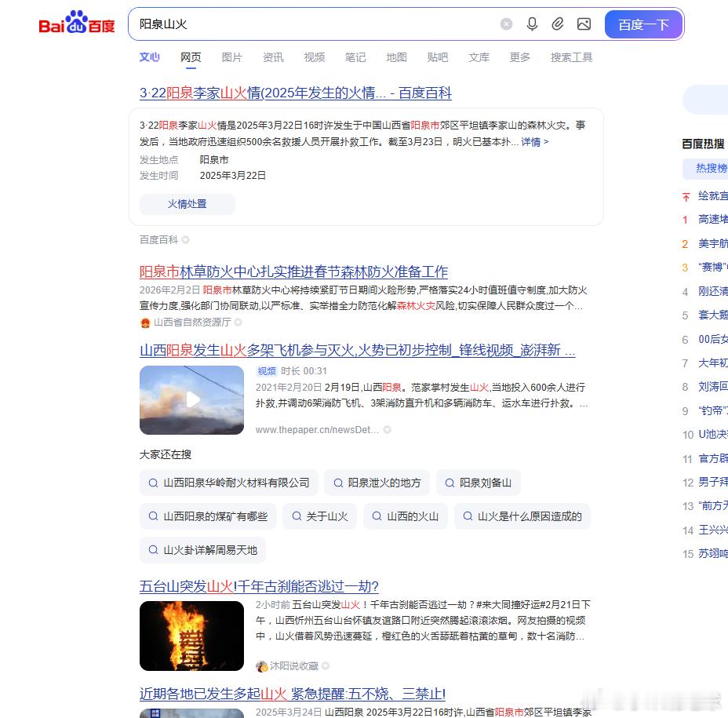Open hot search item 12 starting 男子拜

click(x=706, y=483)
